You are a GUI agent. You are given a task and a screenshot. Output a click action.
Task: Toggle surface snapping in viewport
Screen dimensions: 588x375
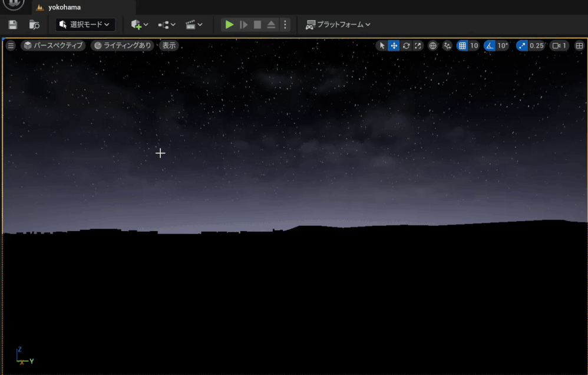(x=447, y=45)
